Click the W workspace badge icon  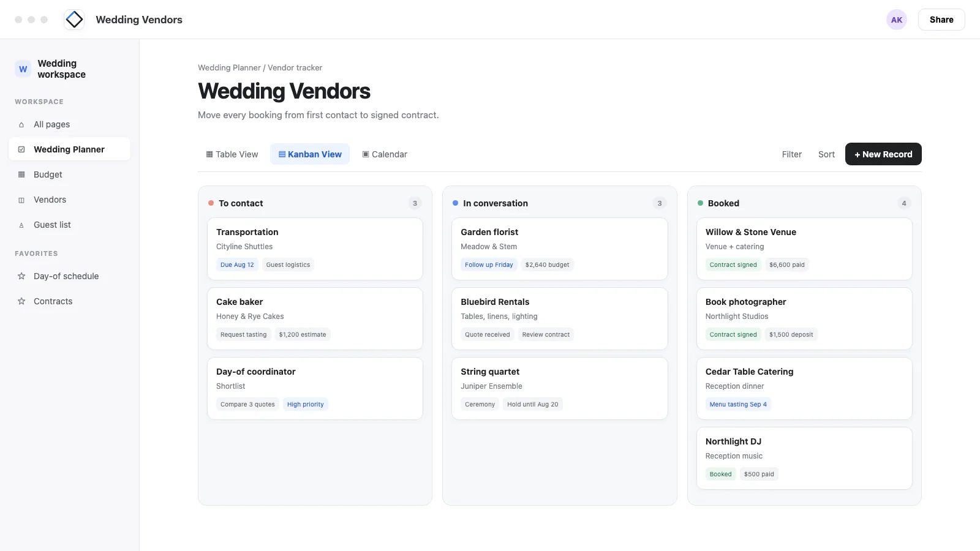[x=23, y=69]
